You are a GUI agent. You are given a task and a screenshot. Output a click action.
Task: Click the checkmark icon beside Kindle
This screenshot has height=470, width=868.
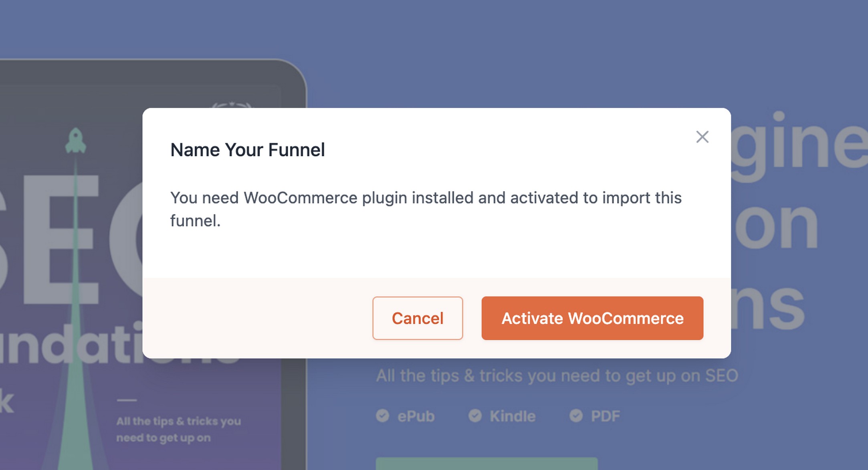pyautogui.click(x=475, y=416)
